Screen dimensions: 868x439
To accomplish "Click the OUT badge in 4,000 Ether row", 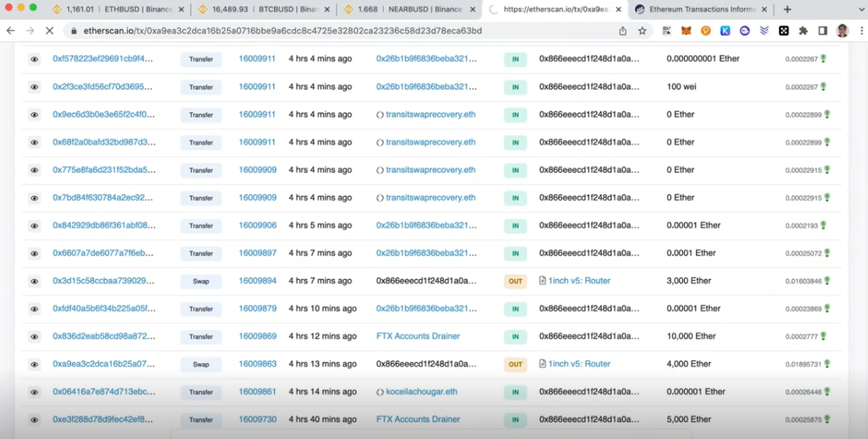I will 515,365.
